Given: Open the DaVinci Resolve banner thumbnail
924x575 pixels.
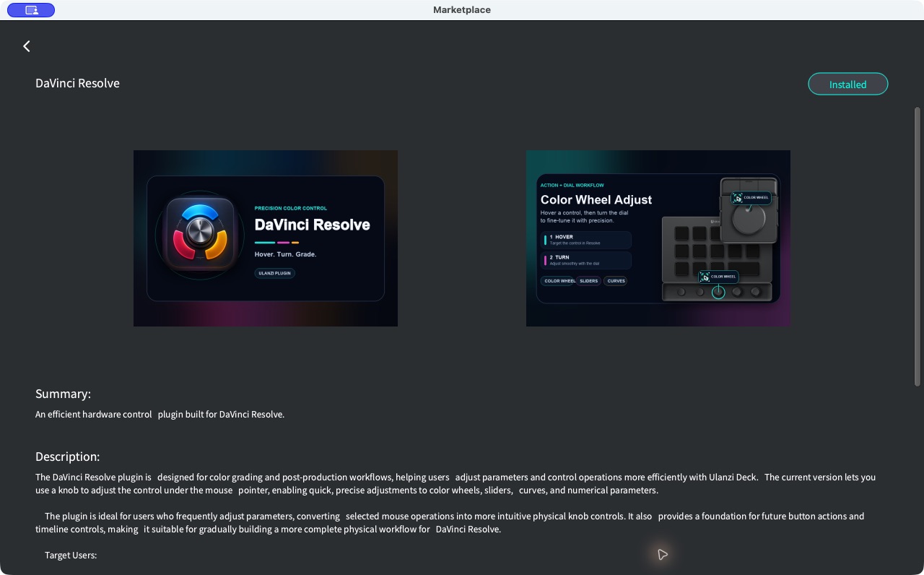Looking at the screenshot, I should tap(266, 238).
